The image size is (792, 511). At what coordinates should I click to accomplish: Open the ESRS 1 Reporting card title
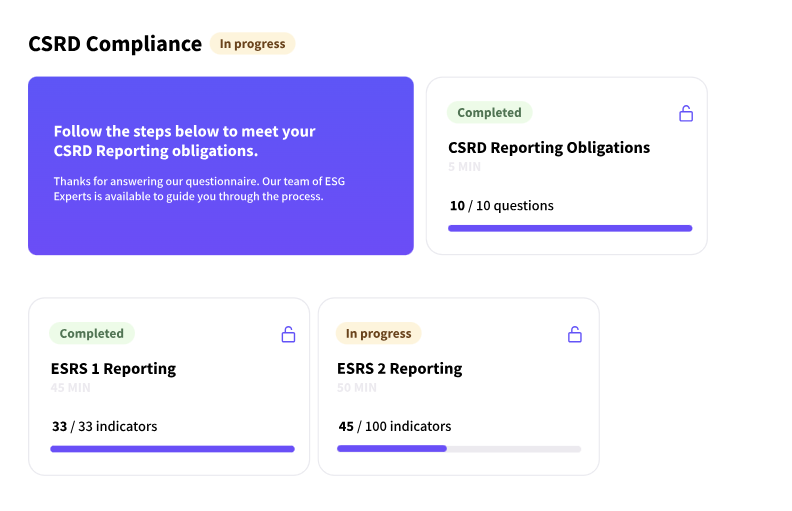tap(114, 369)
